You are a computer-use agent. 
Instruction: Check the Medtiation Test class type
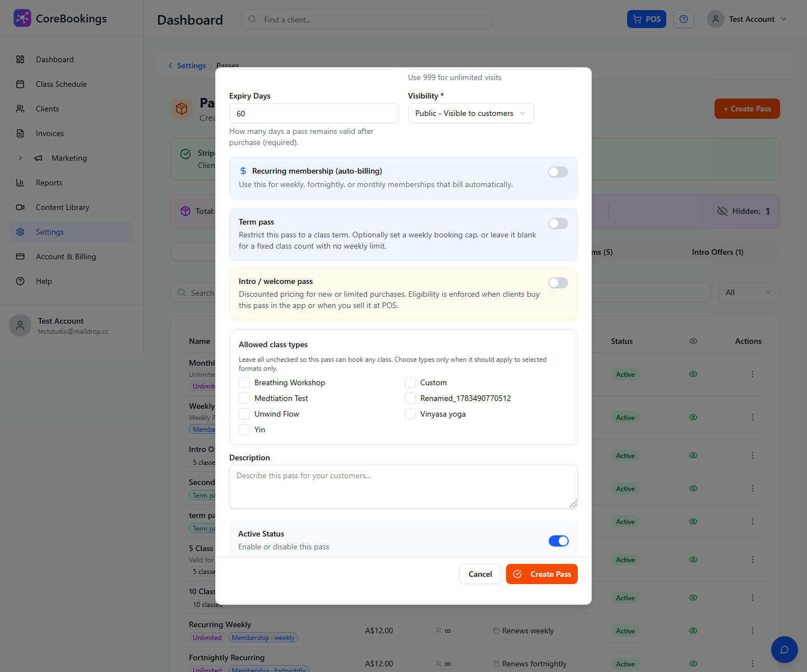(244, 398)
